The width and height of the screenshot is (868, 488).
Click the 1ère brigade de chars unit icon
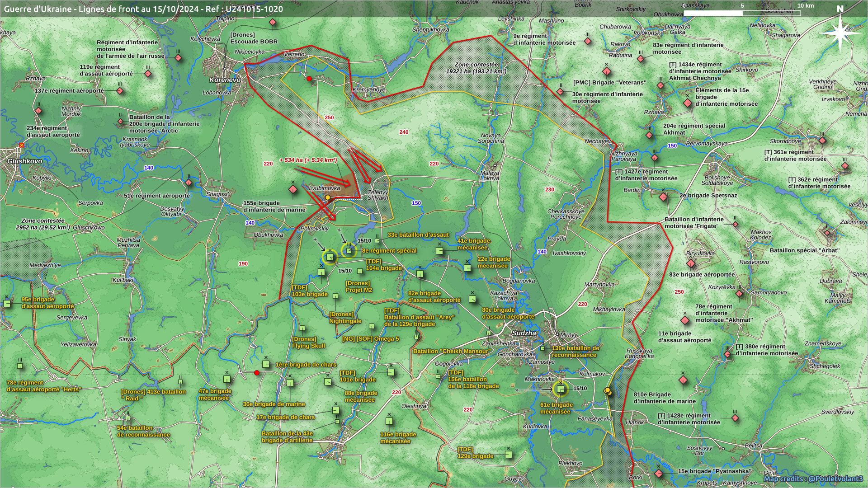pyautogui.click(x=266, y=364)
